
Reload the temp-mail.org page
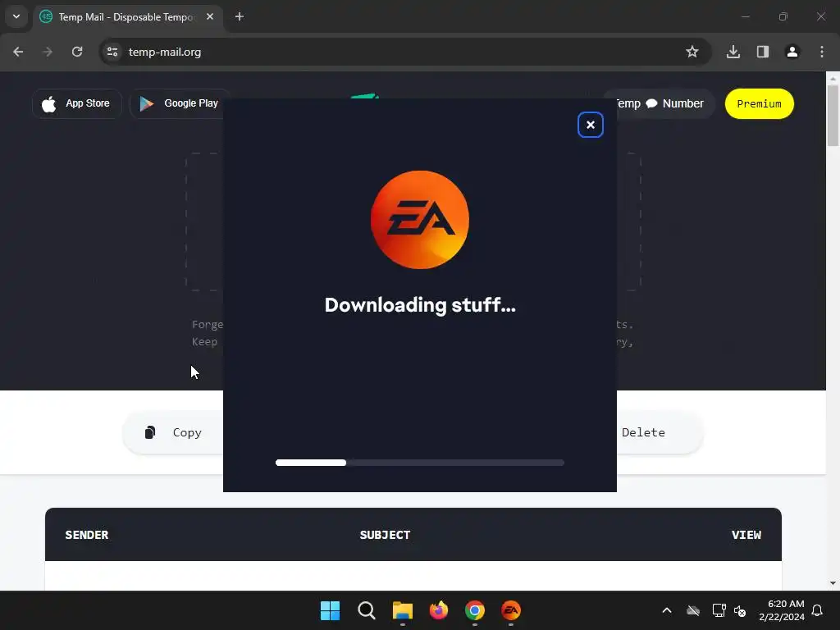coord(77,52)
